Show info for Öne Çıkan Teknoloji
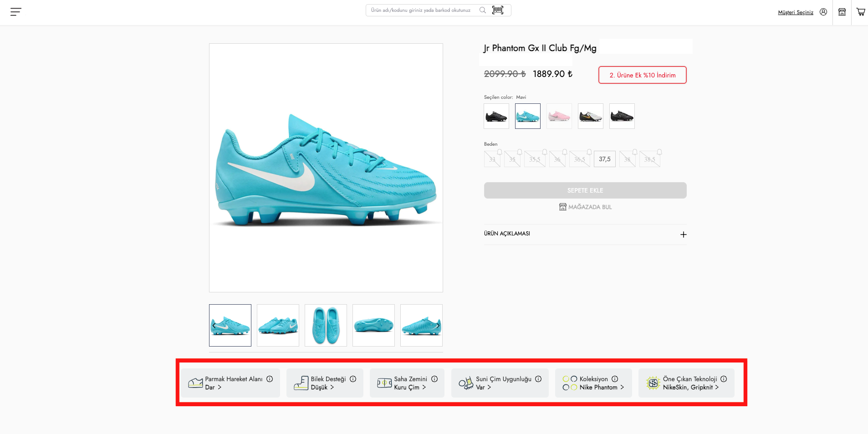This screenshot has height=434, width=868. pos(724,379)
